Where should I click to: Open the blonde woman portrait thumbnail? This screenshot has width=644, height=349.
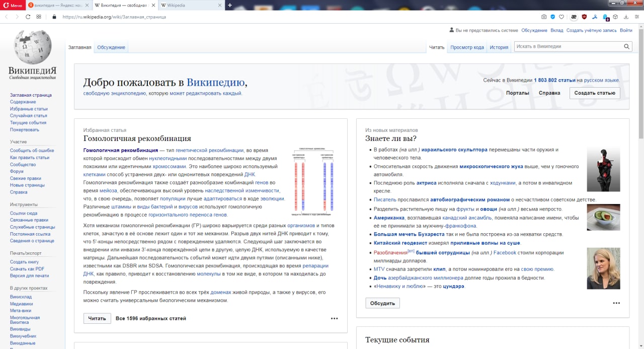pyautogui.click(x=603, y=268)
